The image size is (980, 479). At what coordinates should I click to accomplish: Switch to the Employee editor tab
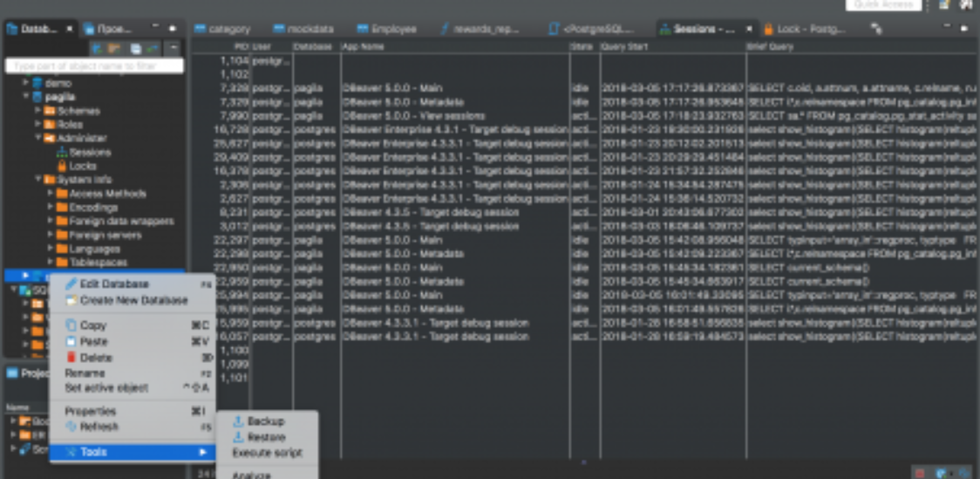tap(387, 29)
